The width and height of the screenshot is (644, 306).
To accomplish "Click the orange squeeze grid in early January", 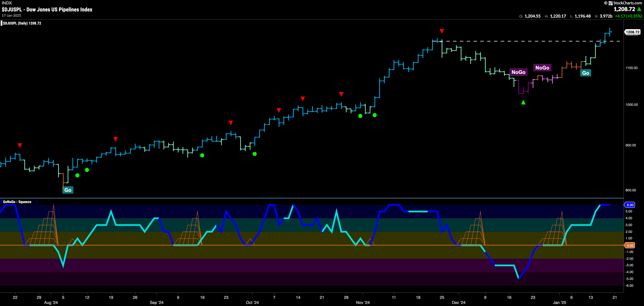I will pyautogui.click(x=552, y=228).
